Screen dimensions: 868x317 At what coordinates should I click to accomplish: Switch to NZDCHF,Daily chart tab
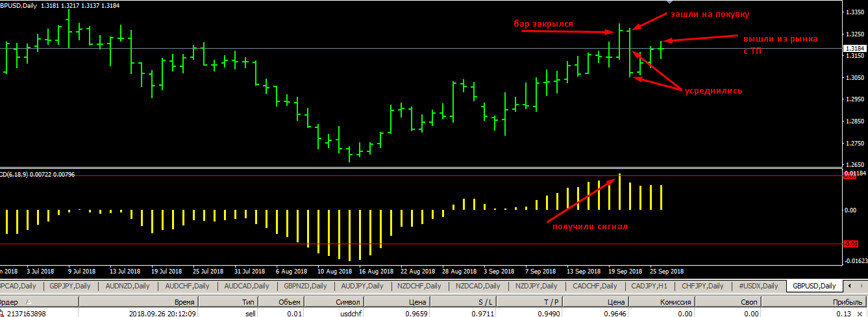tap(420, 286)
